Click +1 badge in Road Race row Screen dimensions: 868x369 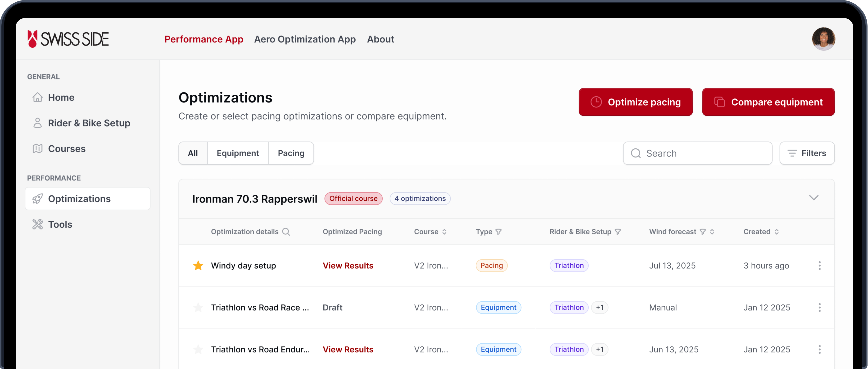(600, 307)
